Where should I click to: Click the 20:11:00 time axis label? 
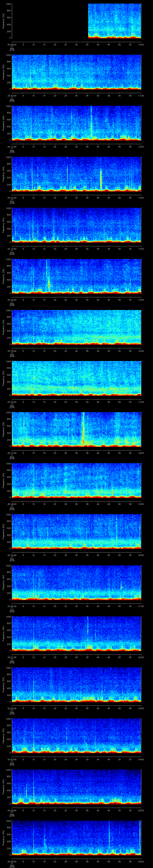(x=12, y=147)
